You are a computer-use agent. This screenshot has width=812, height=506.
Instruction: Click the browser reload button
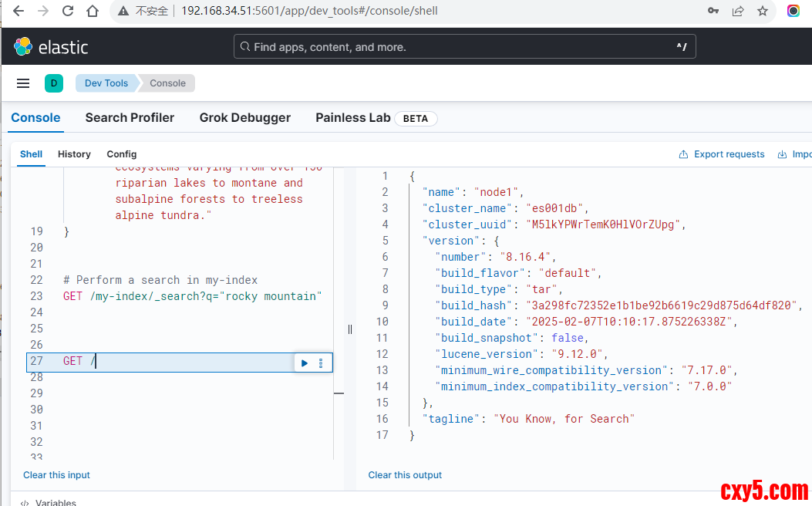[68, 12]
